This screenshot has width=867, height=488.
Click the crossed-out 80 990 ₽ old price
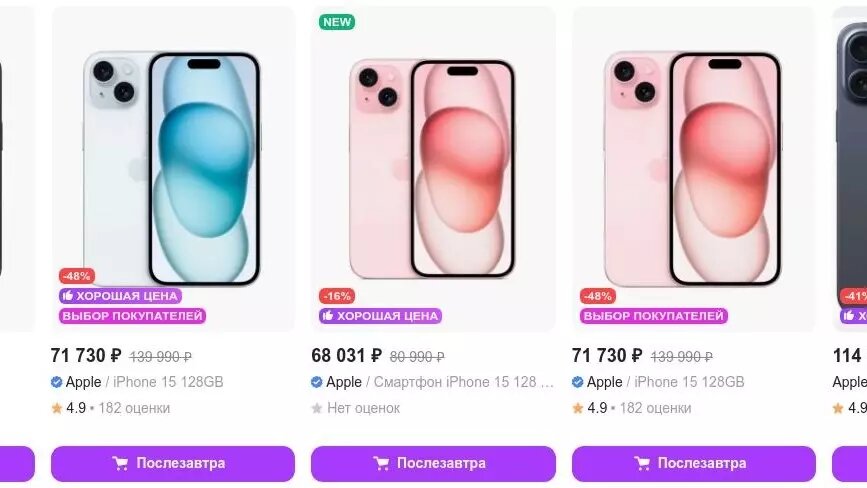coord(417,357)
